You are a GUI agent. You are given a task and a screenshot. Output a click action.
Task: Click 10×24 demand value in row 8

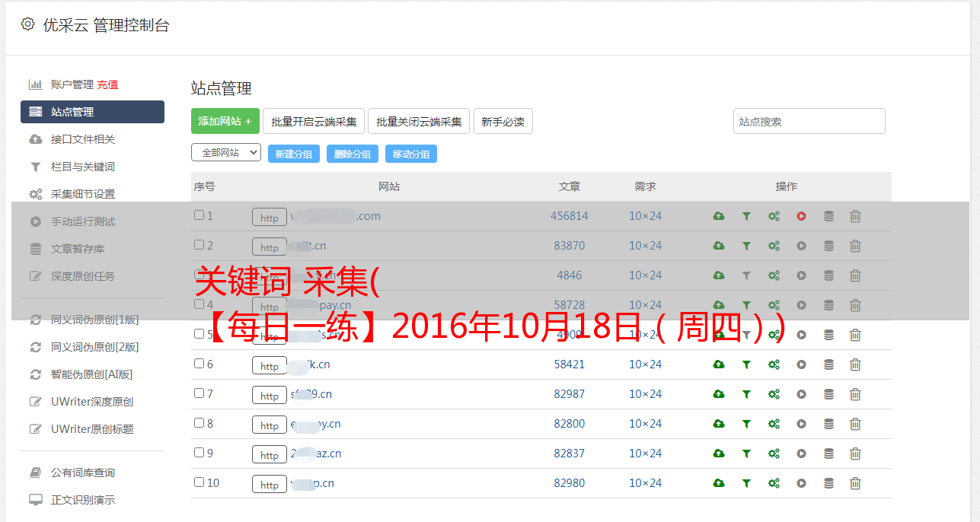click(646, 424)
